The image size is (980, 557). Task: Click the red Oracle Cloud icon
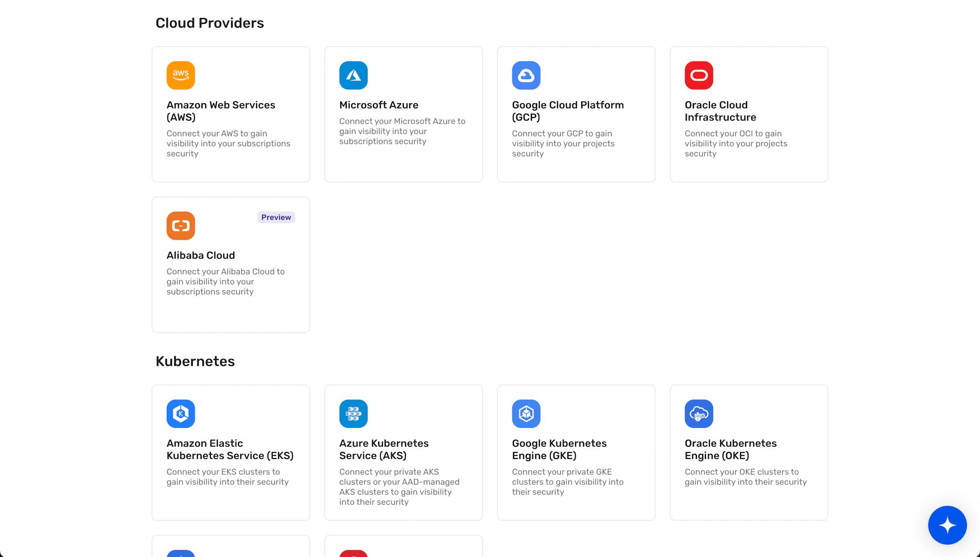coord(699,75)
